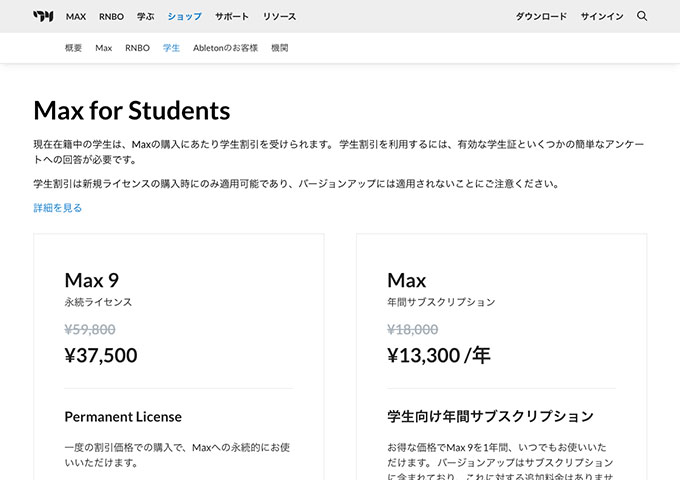Image resolution: width=680 pixels, height=480 pixels.
Task: Click the 学生向け年間サブスクリプション heading
Action: pos(490,416)
